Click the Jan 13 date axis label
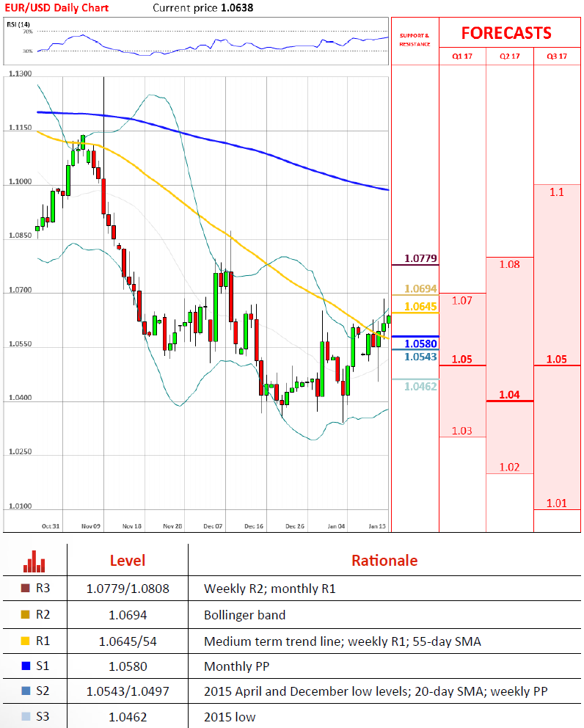 (x=377, y=526)
